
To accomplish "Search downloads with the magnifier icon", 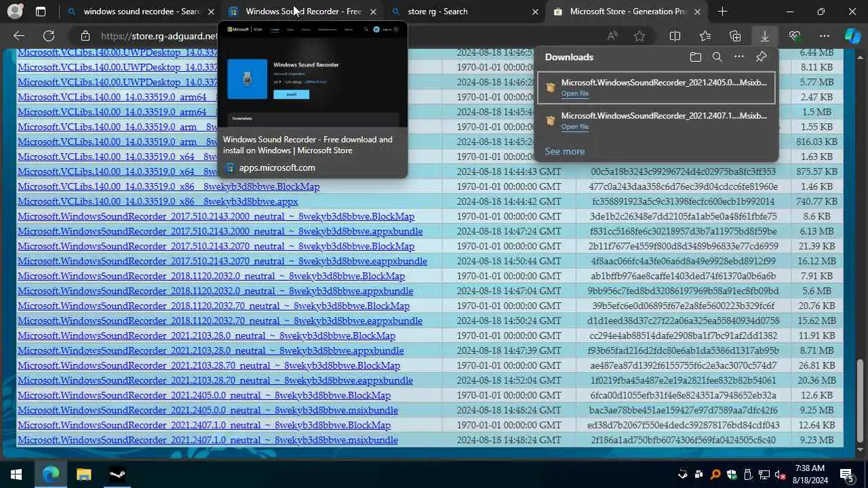I will (x=717, y=57).
